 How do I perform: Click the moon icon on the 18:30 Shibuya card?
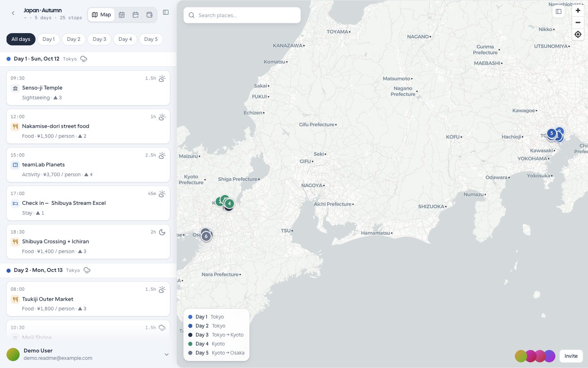(x=162, y=232)
